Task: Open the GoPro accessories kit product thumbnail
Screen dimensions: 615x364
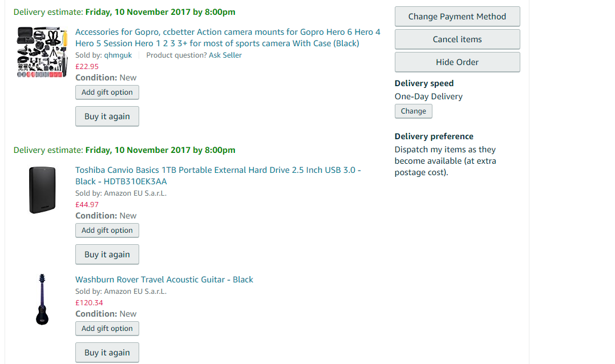Action: point(42,52)
